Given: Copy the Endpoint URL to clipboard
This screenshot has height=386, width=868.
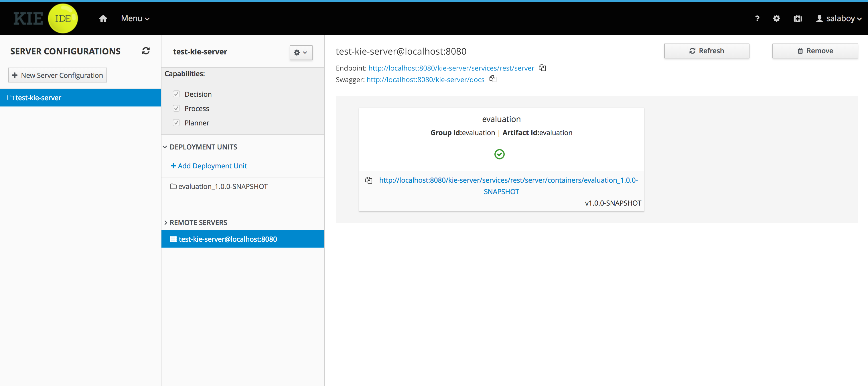Looking at the screenshot, I should (x=542, y=68).
